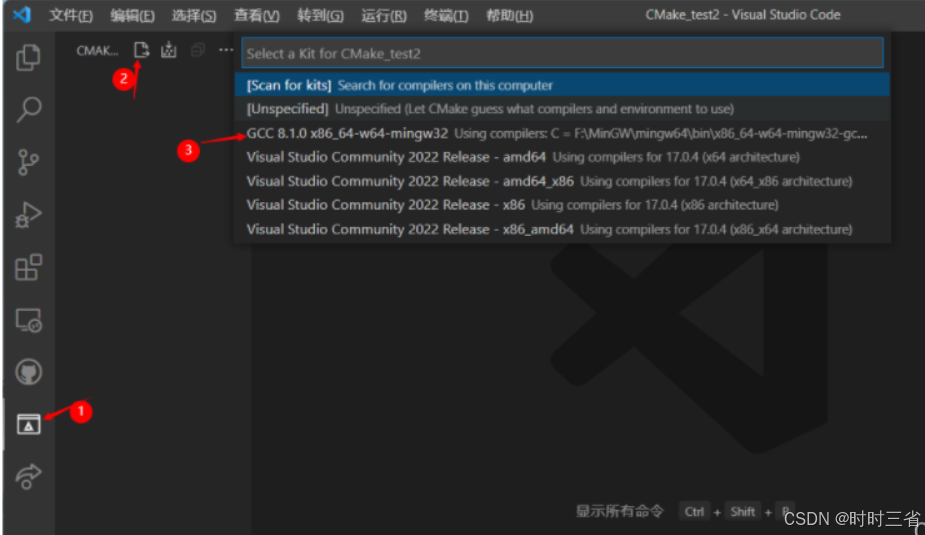This screenshot has height=535, width=925.
Task: Open the Search view
Action: click(28, 110)
